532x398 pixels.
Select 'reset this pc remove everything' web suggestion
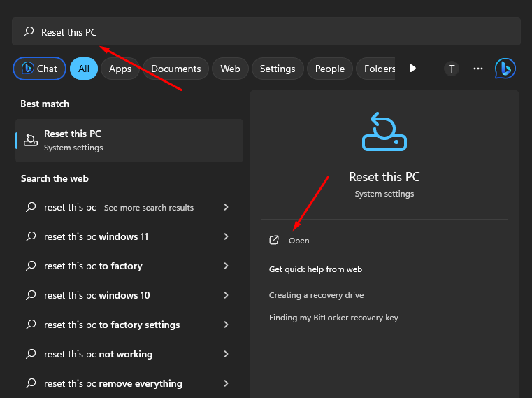pyautogui.click(x=113, y=383)
